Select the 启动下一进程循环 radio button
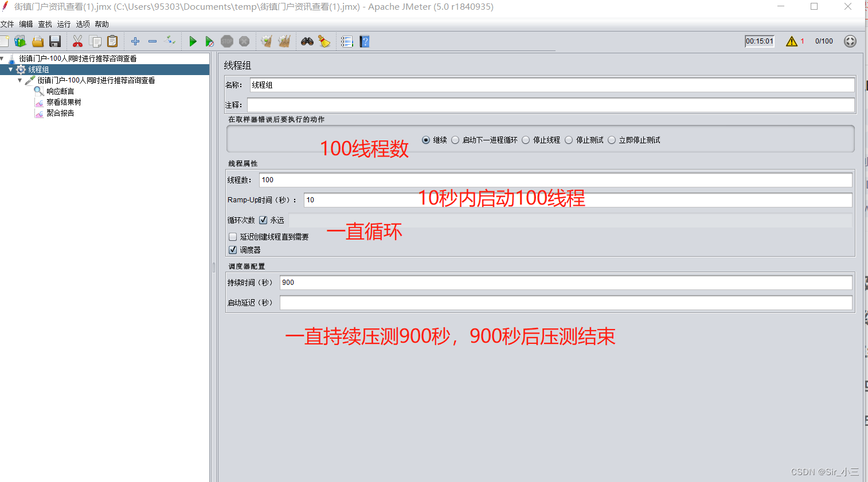 [455, 140]
